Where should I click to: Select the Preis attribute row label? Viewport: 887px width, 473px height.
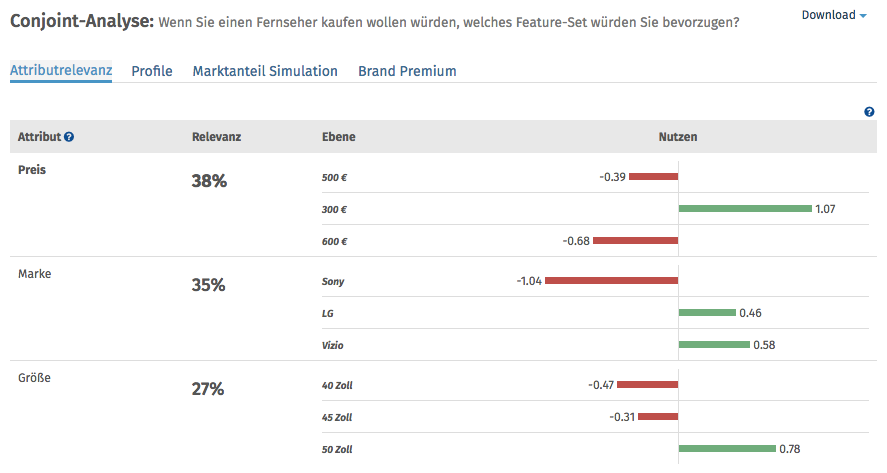point(32,169)
